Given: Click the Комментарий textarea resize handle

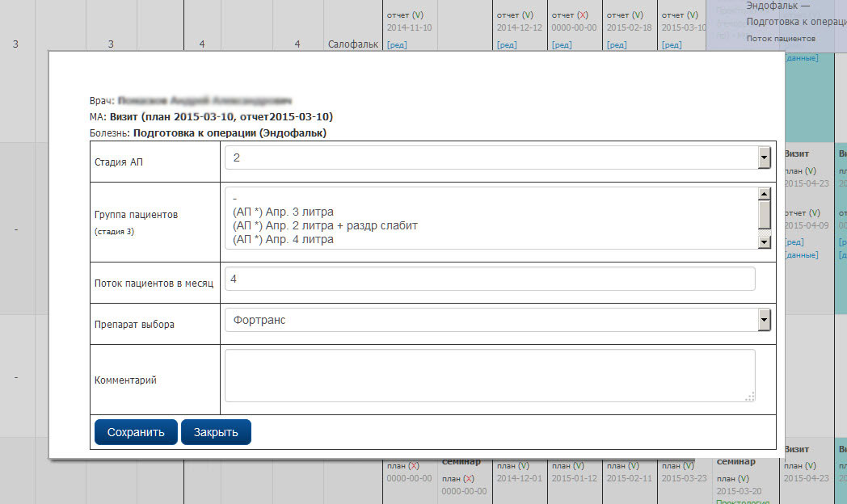Looking at the screenshot, I should click(x=750, y=397).
